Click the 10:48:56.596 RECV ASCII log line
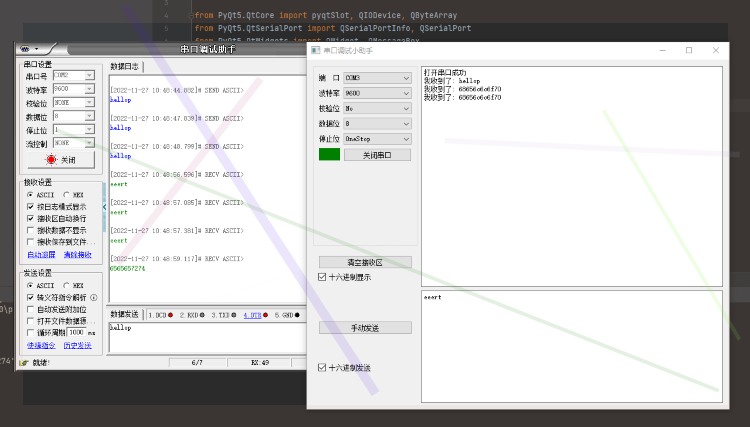The image size is (750, 427). 177,175
